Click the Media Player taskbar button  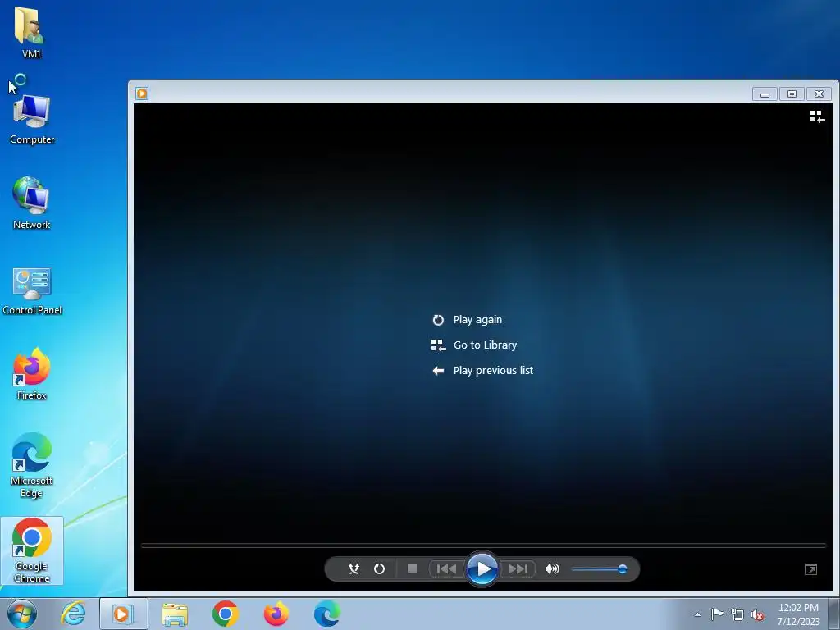click(124, 614)
